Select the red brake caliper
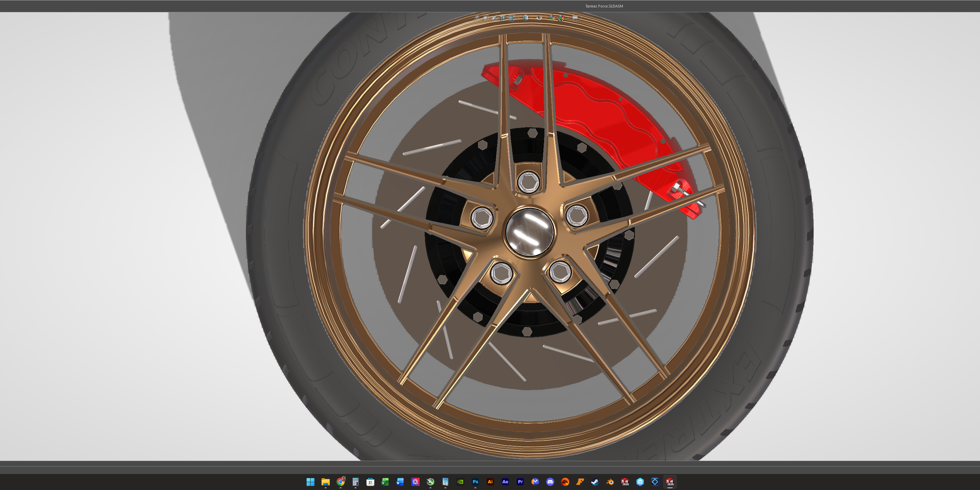 pos(604,118)
